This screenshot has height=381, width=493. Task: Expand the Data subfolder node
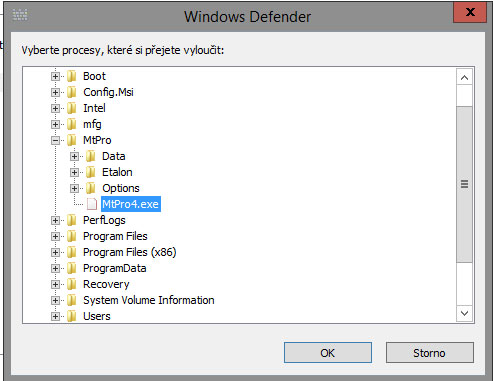74,157
